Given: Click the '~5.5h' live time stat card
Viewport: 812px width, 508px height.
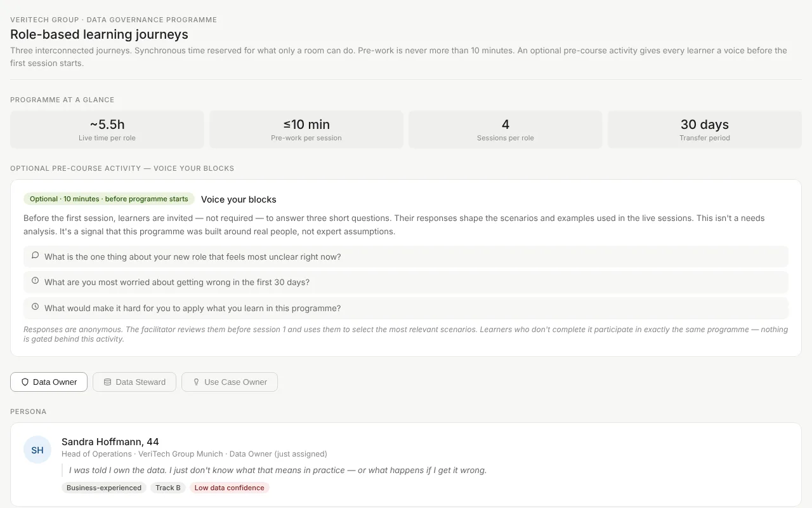Looking at the screenshot, I should [x=107, y=130].
